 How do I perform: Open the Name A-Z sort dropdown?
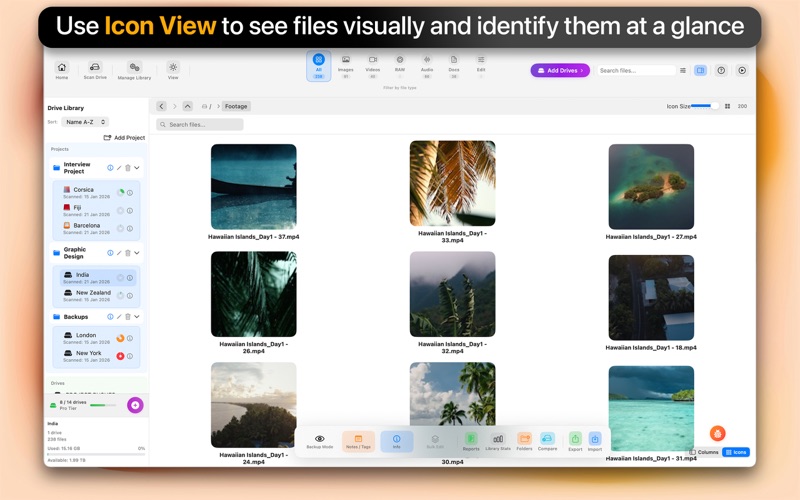(x=85, y=122)
